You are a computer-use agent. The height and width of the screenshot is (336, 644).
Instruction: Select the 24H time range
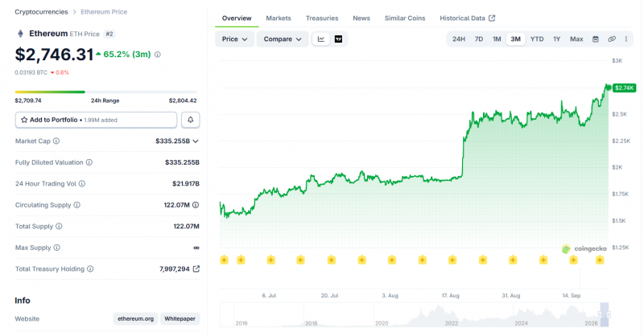459,39
